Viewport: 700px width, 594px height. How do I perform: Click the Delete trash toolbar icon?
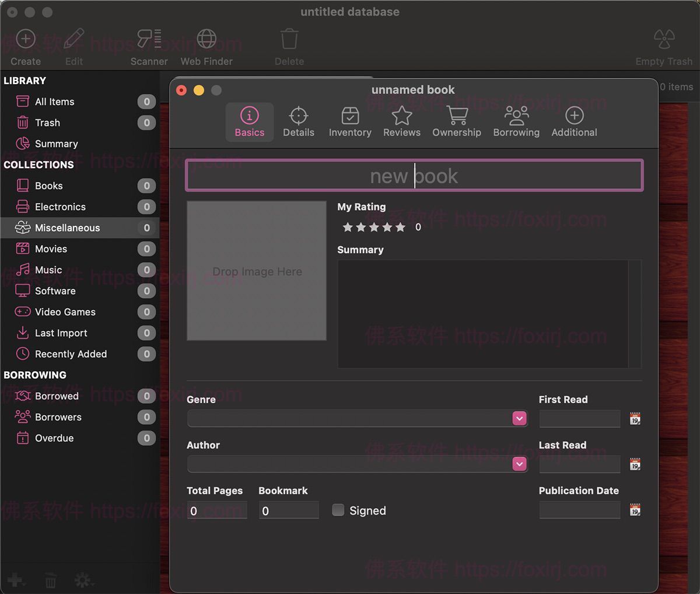tap(289, 39)
